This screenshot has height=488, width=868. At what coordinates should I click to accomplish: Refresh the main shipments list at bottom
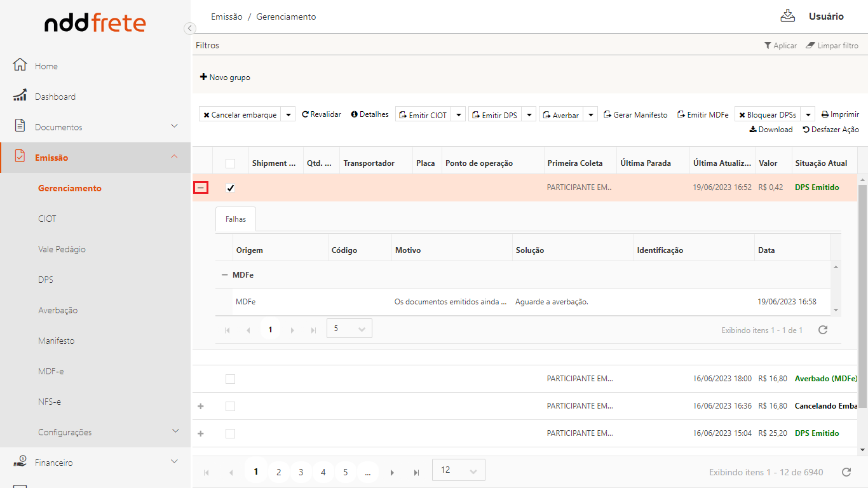pyautogui.click(x=846, y=472)
